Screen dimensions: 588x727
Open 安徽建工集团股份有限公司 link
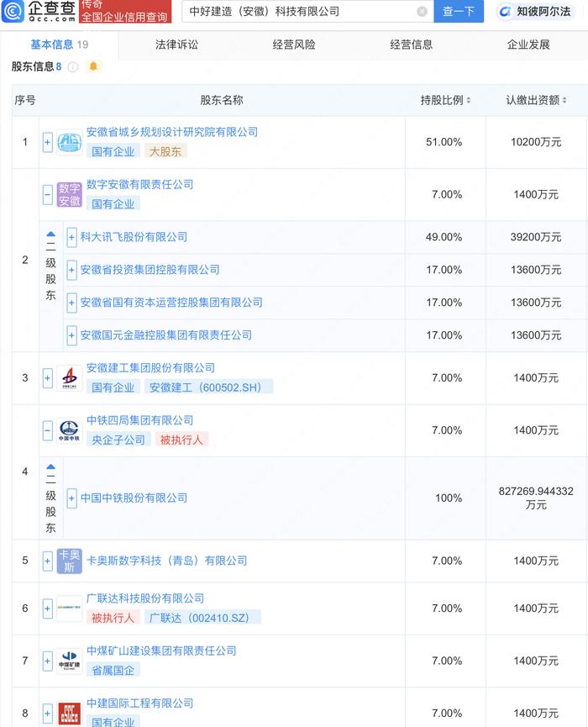[150, 368]
